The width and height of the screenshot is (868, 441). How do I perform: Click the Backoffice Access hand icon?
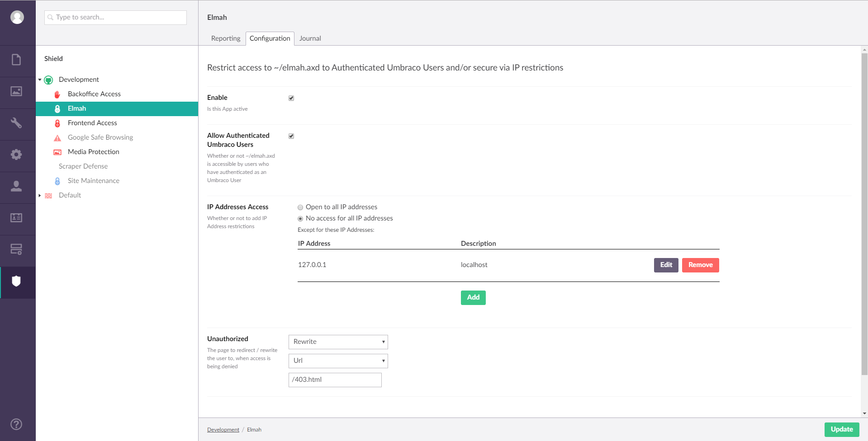tap(57, 94)
